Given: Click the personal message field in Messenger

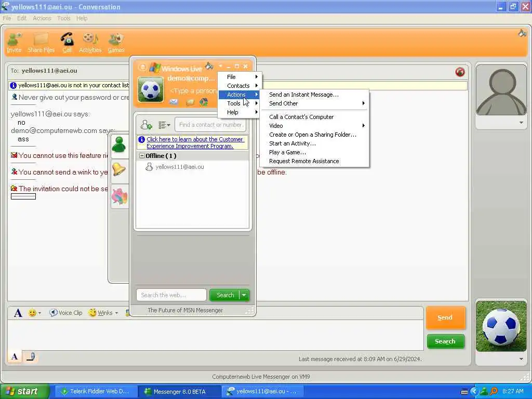Looking at the screenshot, I should pos(193,91).
